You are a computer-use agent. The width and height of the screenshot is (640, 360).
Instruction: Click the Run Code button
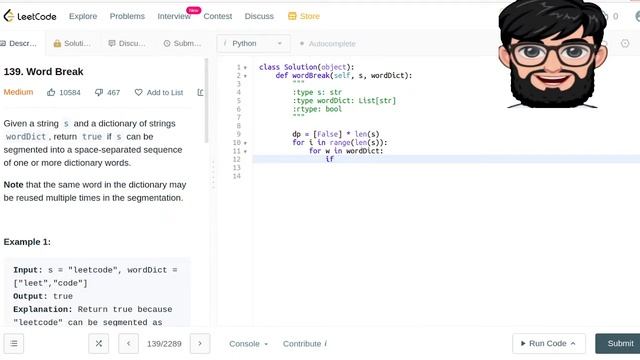549,344
